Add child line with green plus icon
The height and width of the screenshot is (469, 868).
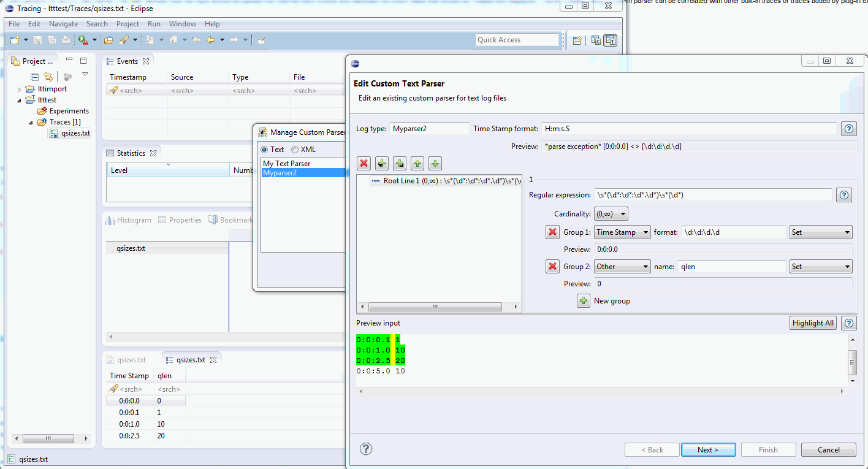(399, 163)
